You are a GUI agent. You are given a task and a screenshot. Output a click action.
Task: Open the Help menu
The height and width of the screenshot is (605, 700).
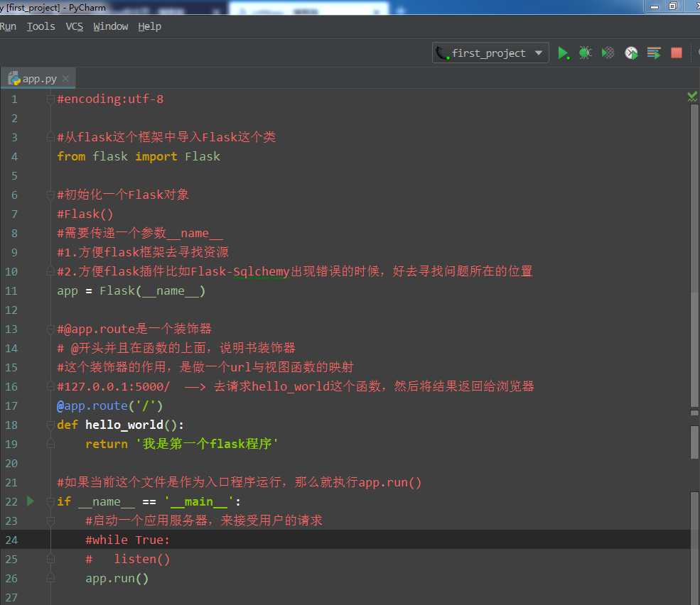point(149,26)
